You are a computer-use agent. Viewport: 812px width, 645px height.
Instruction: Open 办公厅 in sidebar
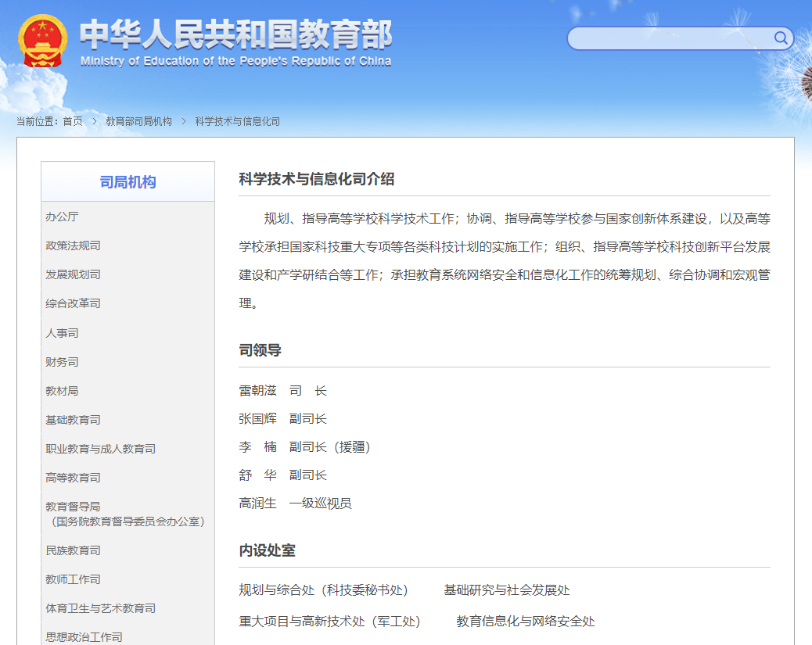coord(62,217)
